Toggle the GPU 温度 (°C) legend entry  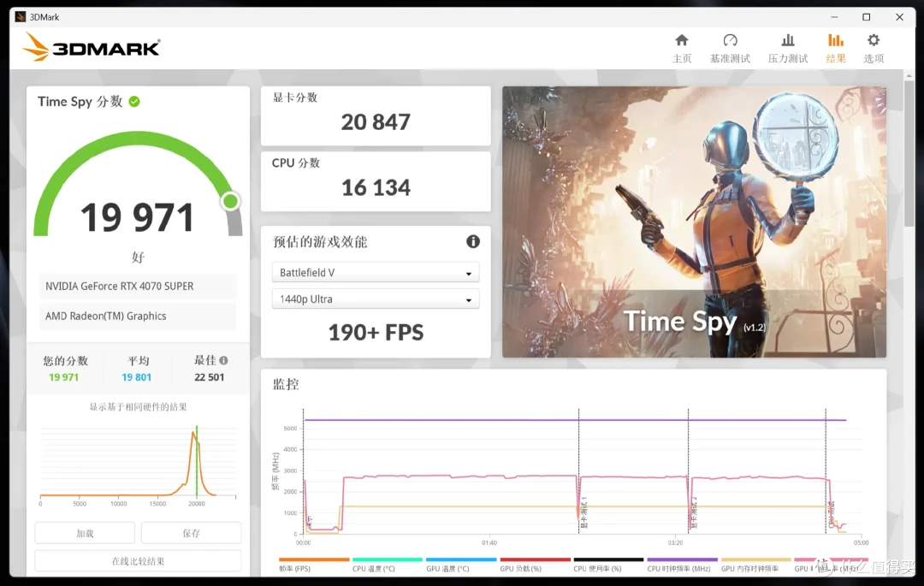click(x=461, y=565)
